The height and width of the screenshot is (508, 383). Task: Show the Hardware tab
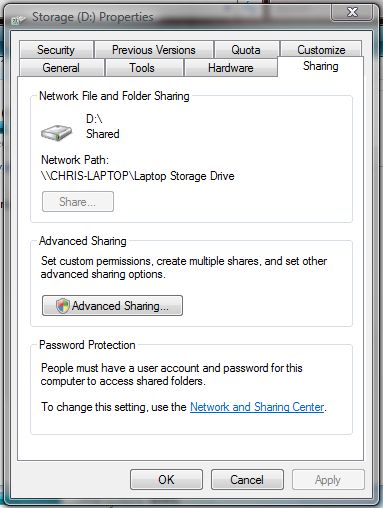tap(231, 68)
